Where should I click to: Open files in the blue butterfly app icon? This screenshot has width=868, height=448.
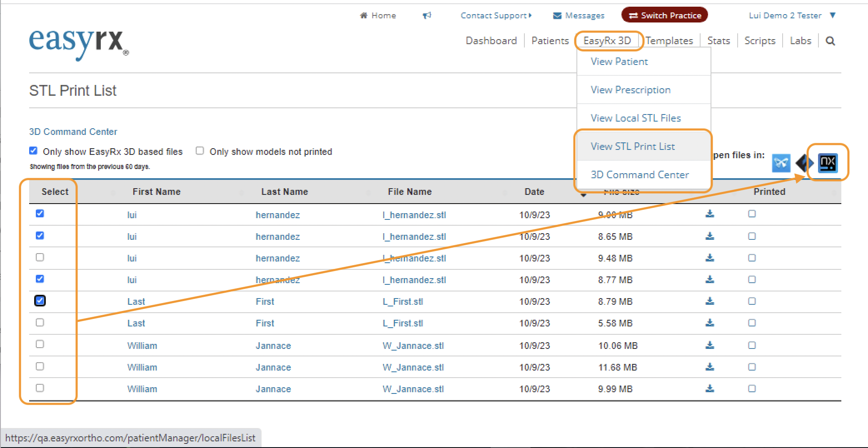(781, 163)
